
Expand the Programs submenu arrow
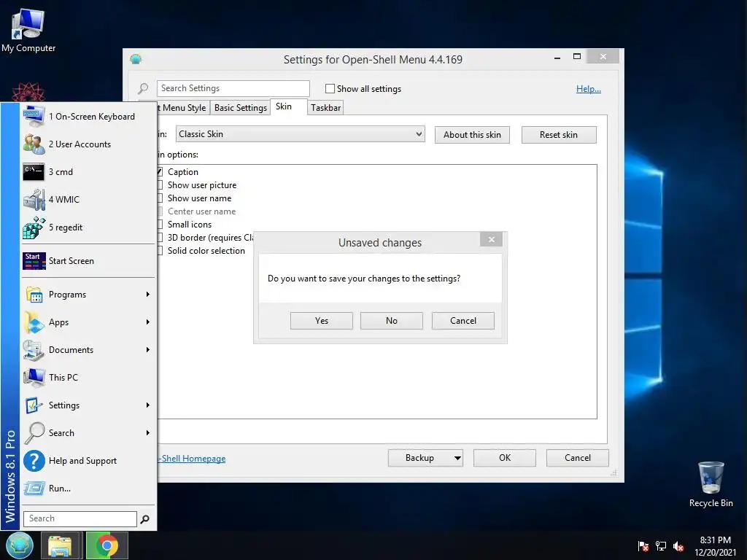pyautogui.click(x=148, y=295)
